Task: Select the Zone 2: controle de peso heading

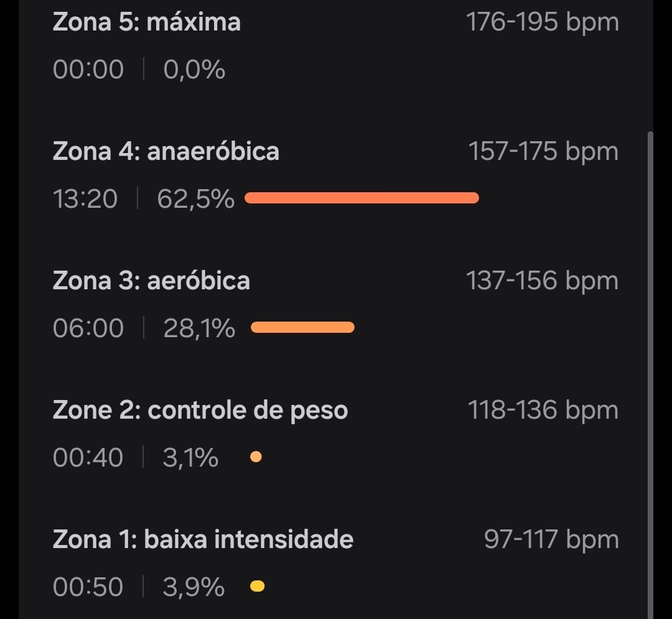Action: click(200, 411)
